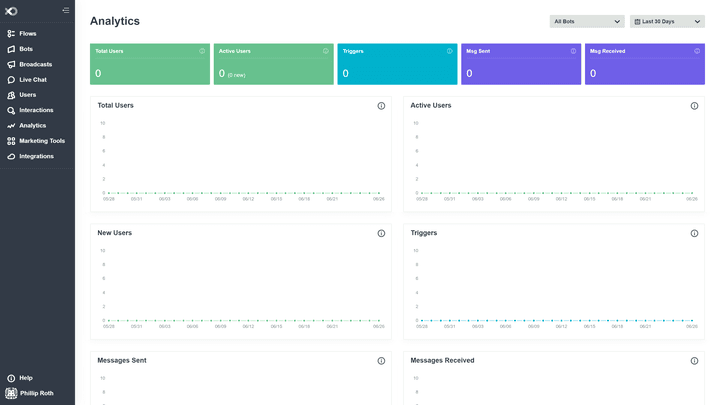Show info for New Users chart
The width and height of the screenshot is (720, 405).
click(x=381, y=233)
